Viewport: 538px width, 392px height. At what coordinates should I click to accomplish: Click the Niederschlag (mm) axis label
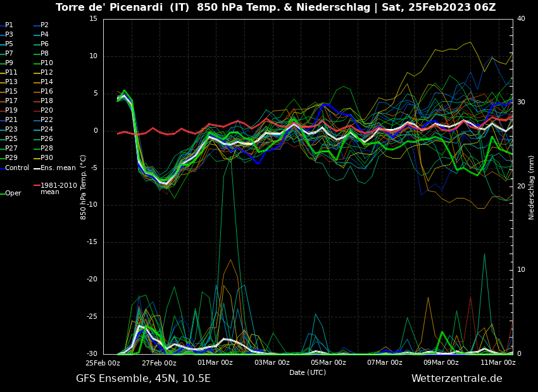[531, 188]
